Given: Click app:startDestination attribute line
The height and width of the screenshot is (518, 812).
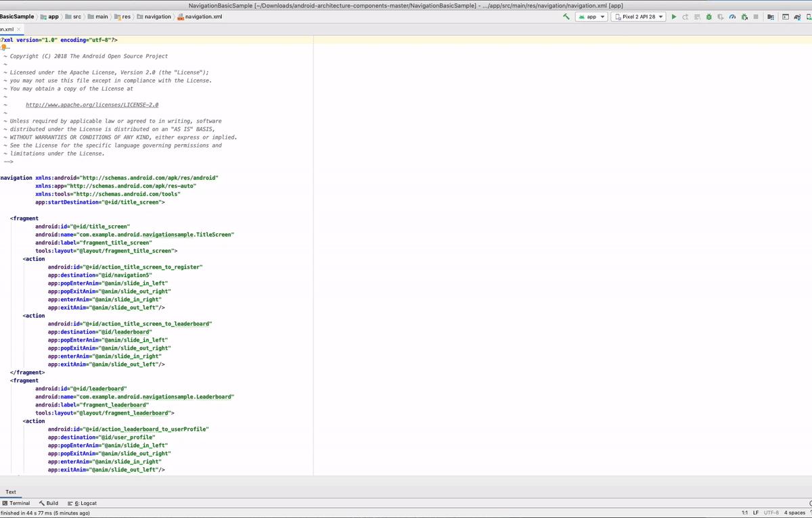Looking at the screenshot, I should (100, 202).
